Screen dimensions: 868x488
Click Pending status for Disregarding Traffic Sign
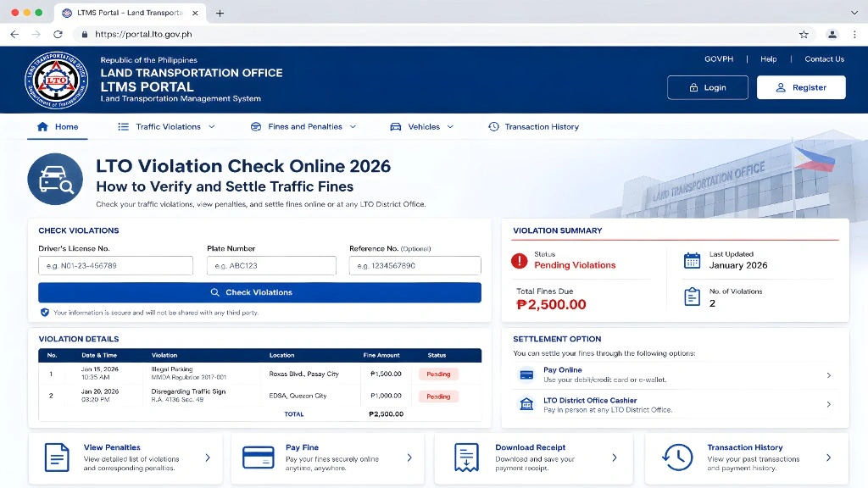coord(438,396)
